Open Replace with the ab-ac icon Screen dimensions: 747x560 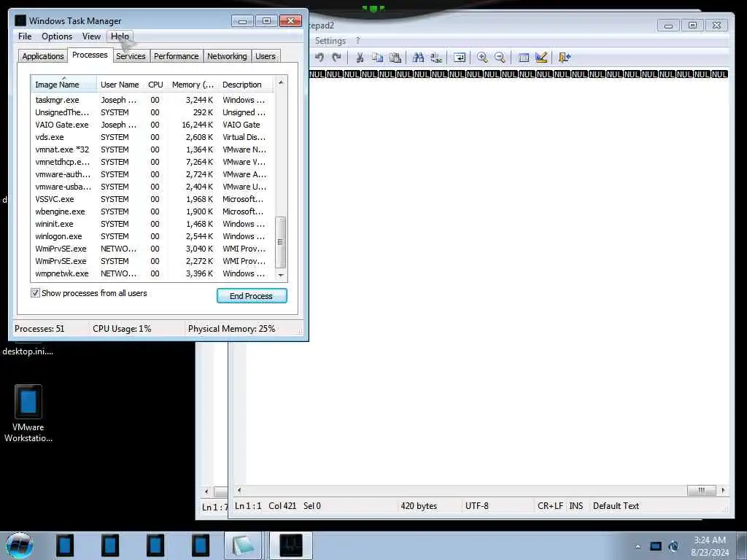coord(436,58)
